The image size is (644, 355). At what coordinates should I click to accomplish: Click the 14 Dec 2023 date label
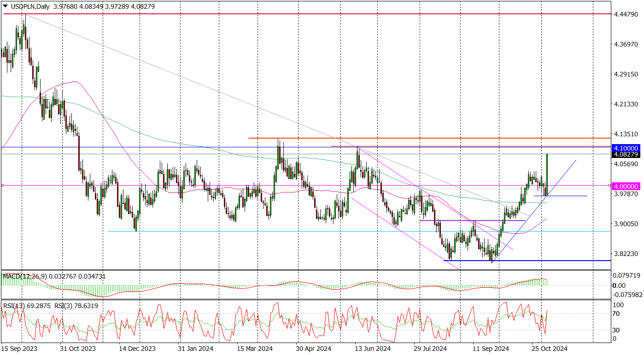coord(138,349)
